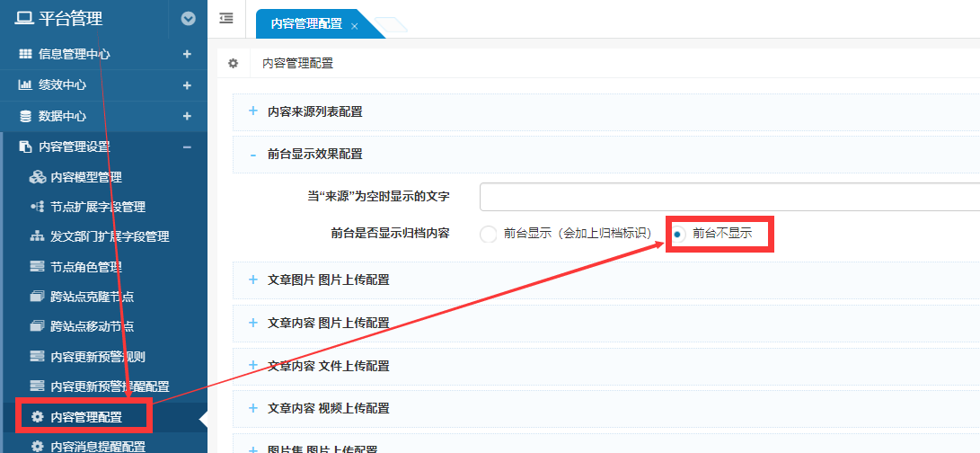The image size is (980, 453).
Task: Click the sidebar collapse menu icon
Action: [226, 18]
